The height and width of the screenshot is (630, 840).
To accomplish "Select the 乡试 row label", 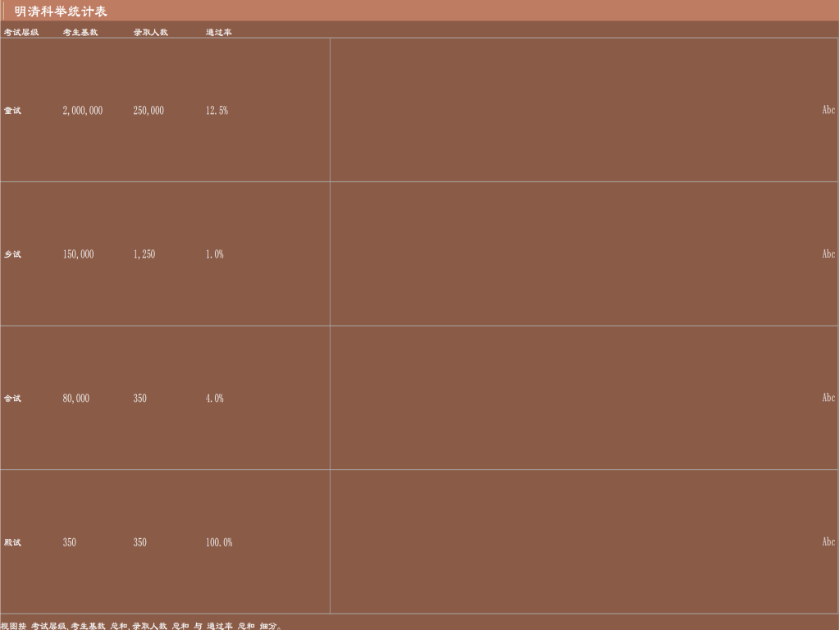I will [12, 254].
